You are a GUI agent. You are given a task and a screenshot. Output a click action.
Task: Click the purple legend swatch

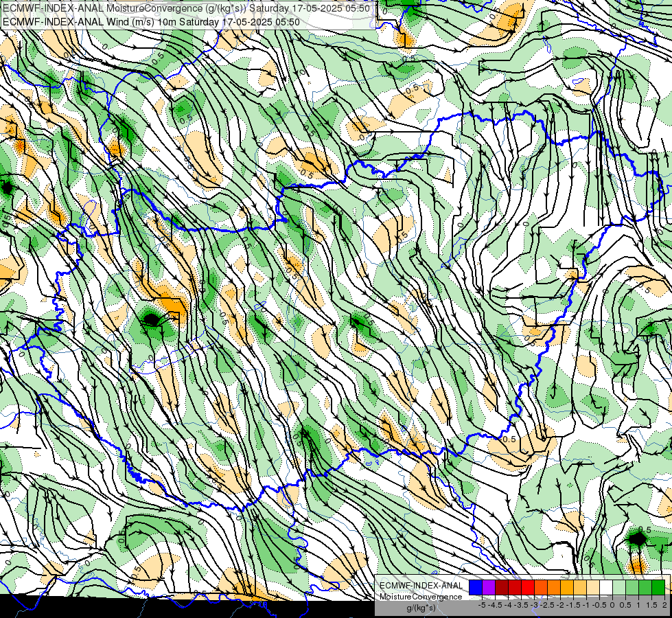[489, 587]
